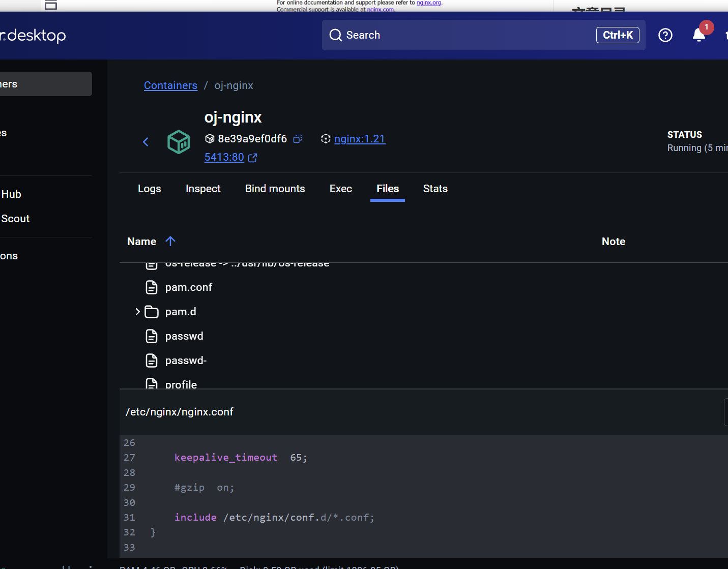Open the Containers breadcrumb link
This screenshot has width=728, height=569.
(170, 85)
